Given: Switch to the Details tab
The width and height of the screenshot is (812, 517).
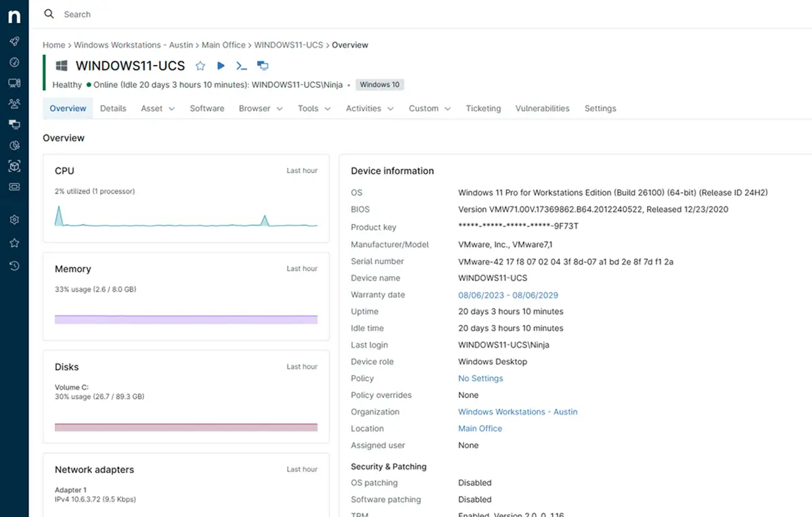Looking at the screenshot, I should [113, 108].
